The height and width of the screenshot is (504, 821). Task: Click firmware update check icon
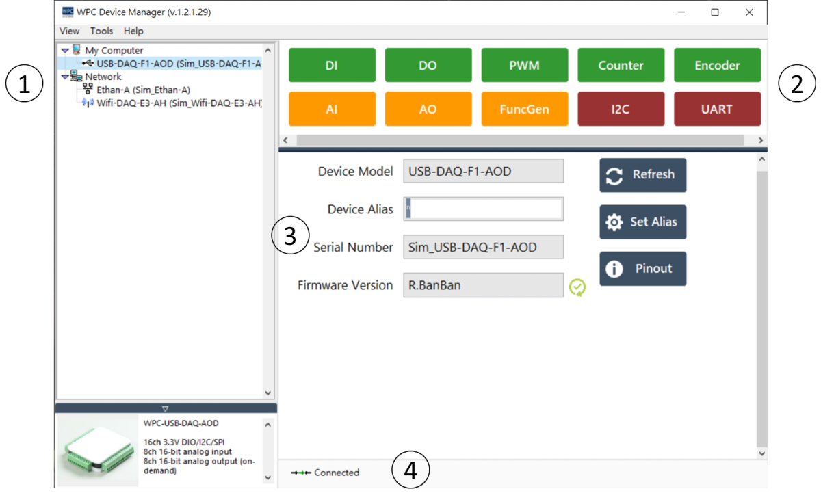(577, 287)
